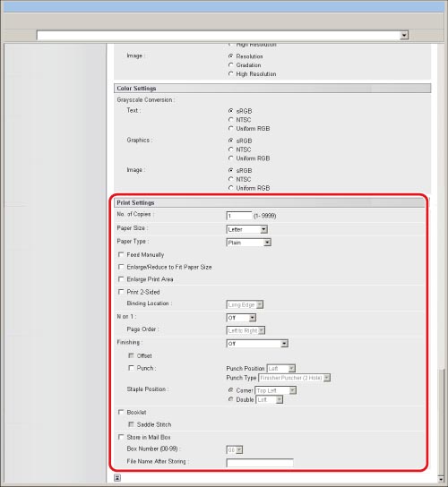Expand the Finishing dropdown list

(257, 344)
